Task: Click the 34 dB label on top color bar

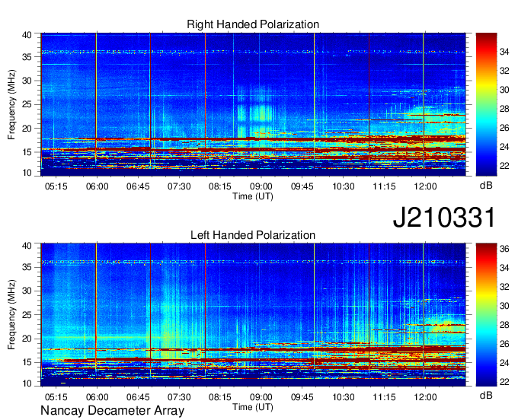Action: [504, 52]
